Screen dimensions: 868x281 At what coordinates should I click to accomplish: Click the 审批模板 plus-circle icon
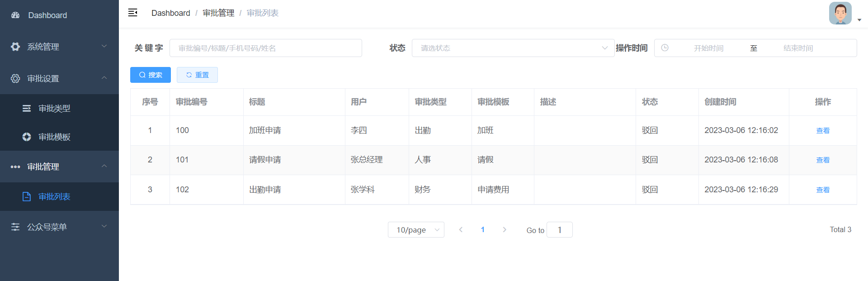tap(27, 137)
